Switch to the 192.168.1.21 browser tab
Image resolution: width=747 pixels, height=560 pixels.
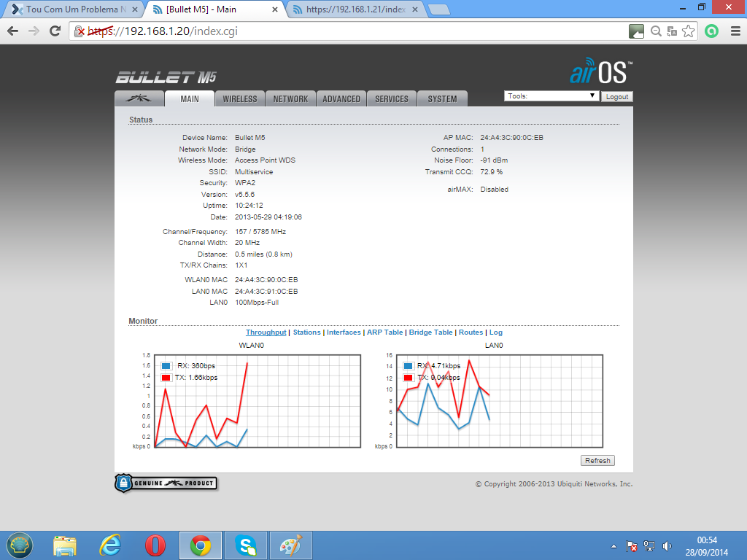click(355, 9)
